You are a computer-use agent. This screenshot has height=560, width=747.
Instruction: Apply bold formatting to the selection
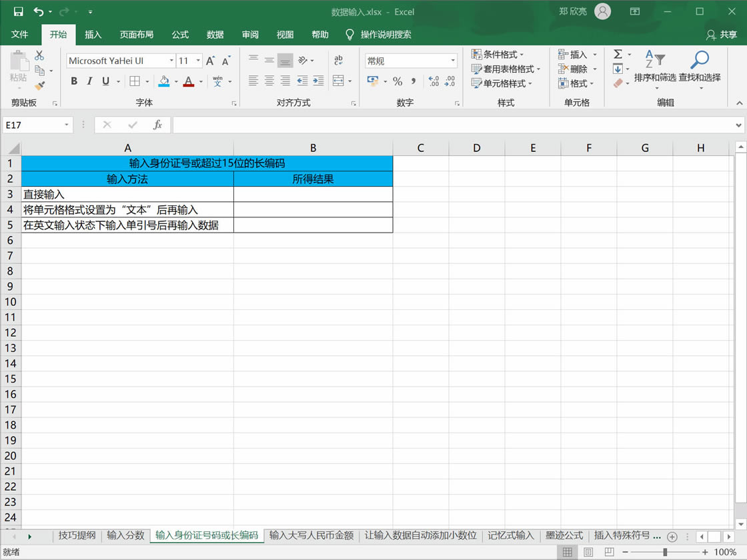coord(74,81)
